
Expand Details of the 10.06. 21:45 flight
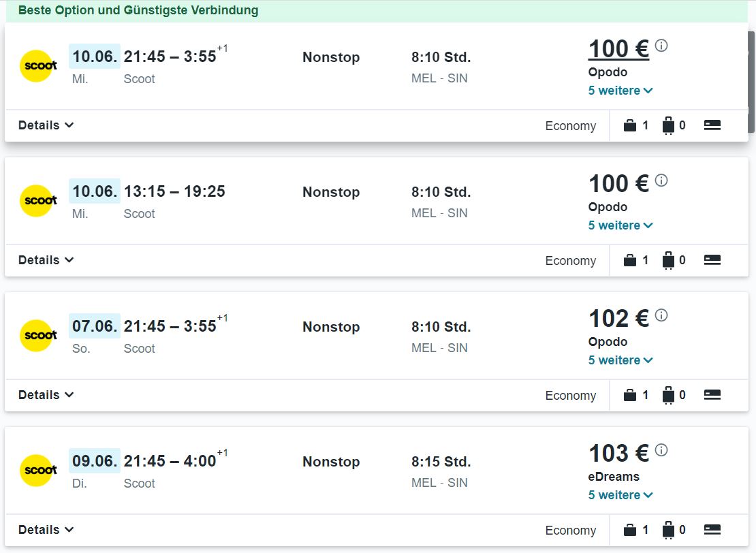coord(46,125)
